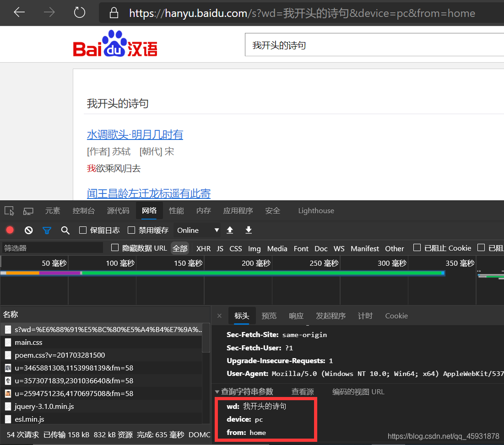Open the 性能 DevTools tab
The width and height of the screenshot is (504, 445).
coord(176,211)
